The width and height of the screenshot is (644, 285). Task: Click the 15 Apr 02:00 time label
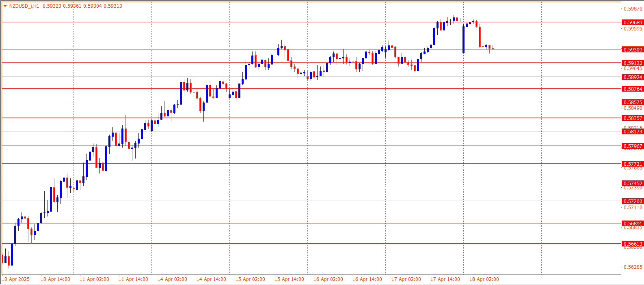coord(250,279)
